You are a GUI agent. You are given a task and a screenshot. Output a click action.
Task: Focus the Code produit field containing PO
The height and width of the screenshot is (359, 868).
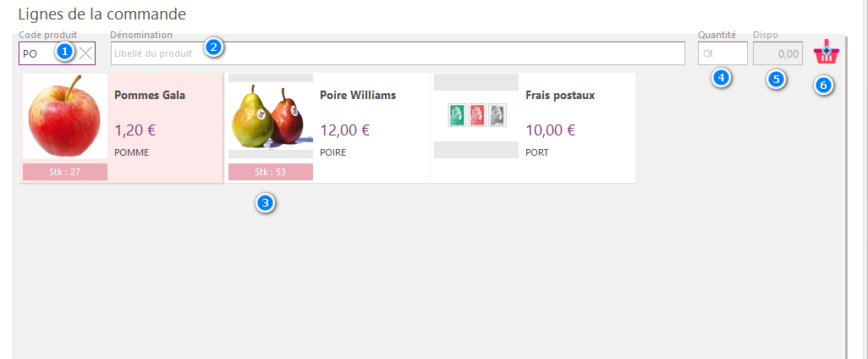[x=38, y=53]
